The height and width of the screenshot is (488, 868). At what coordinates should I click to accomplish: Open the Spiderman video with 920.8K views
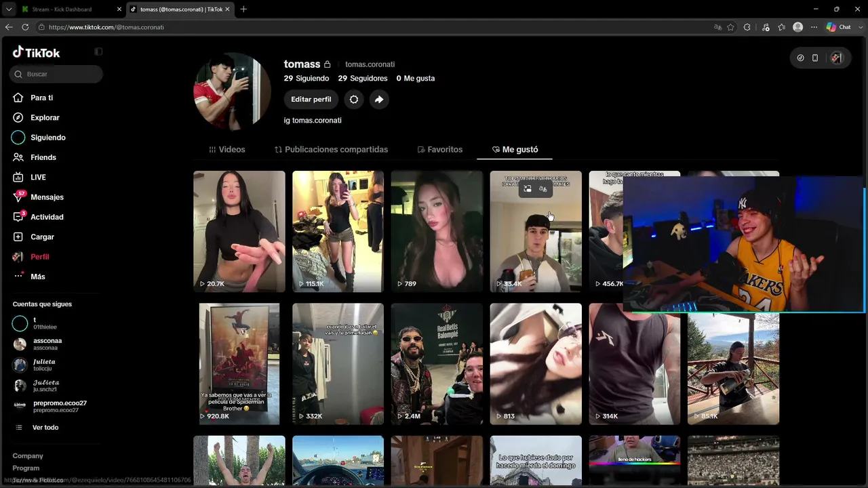click(239, 364)
